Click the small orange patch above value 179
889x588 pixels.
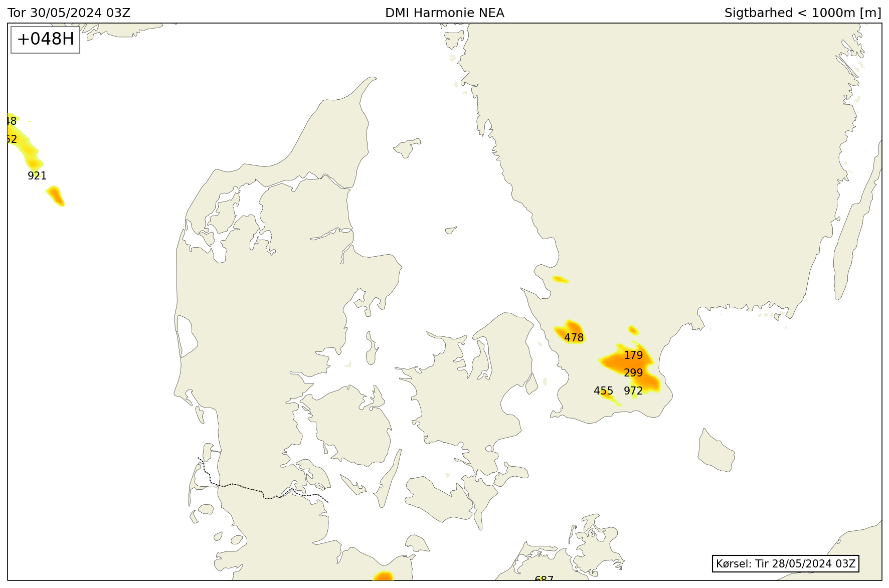[633, 330]
